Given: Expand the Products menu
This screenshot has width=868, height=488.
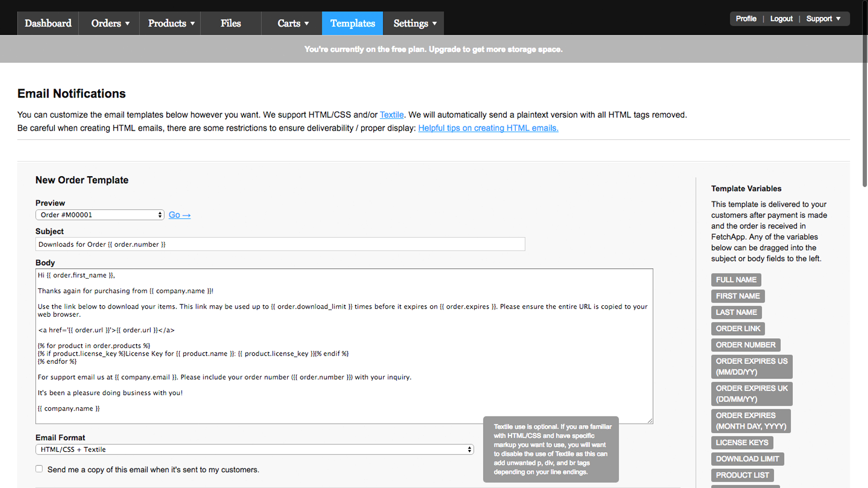Looking at the screenshot, I should tap(170, 23).
